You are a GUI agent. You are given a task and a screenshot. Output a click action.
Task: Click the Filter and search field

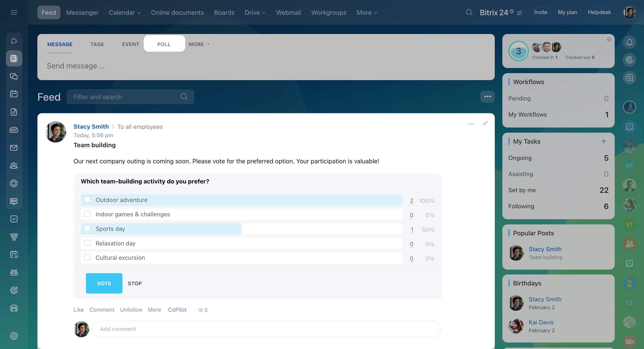125,97
